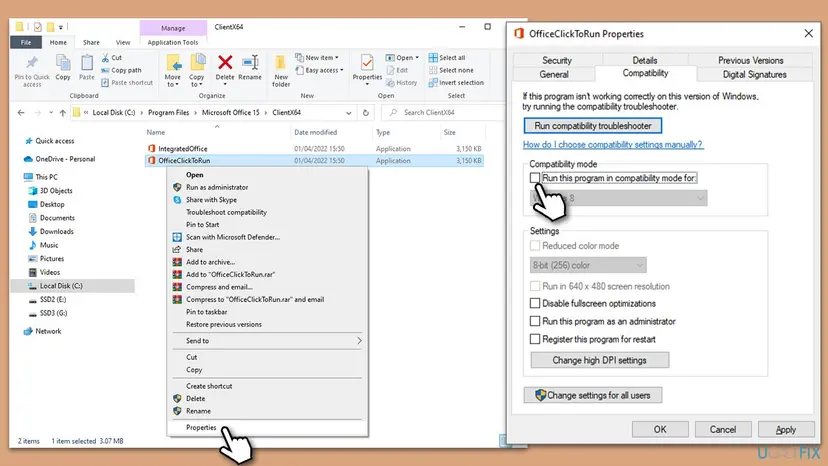This screenshot has width=828, height=466.
Task: Click Run compatibility troubleshooter button
Action: [x=592, y=126]
